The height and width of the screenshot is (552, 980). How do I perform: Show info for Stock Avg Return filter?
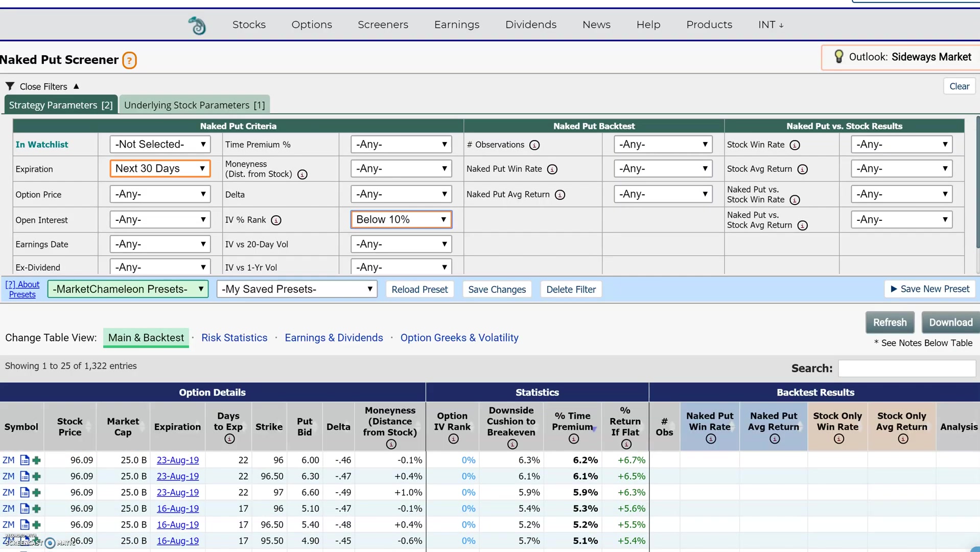click(803, 169)
